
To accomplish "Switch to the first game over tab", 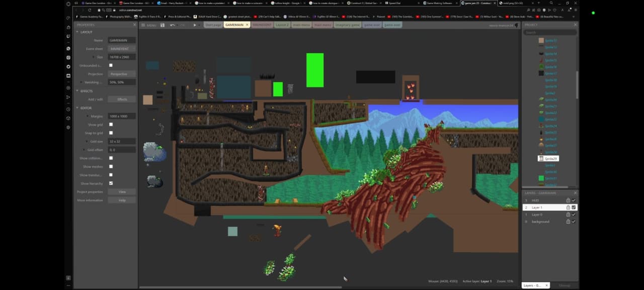I will (x=372, y=25).
